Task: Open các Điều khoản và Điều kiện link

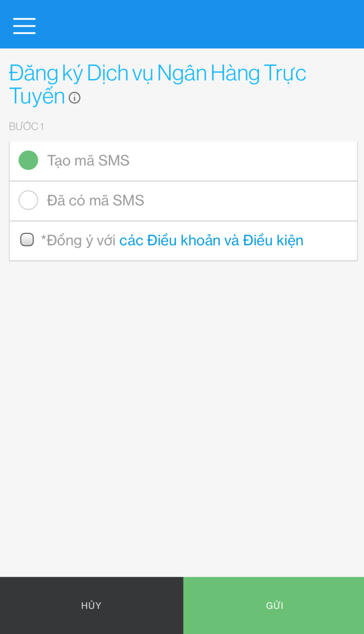Action: tap(212, 240)
